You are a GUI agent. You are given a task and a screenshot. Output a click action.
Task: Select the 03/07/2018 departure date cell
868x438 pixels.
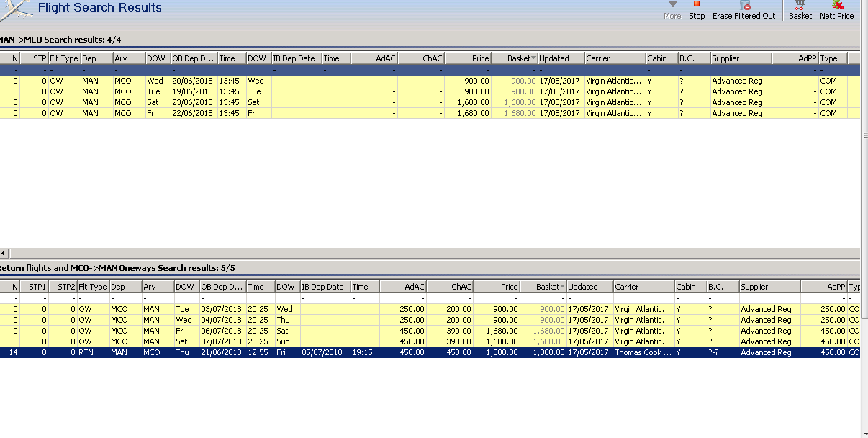point(222,309)
